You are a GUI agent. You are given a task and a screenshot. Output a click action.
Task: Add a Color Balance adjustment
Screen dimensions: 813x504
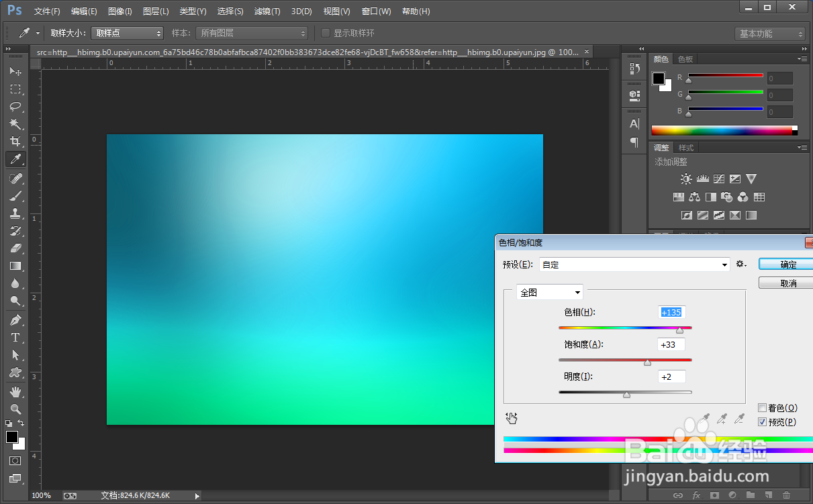[694, 197]
